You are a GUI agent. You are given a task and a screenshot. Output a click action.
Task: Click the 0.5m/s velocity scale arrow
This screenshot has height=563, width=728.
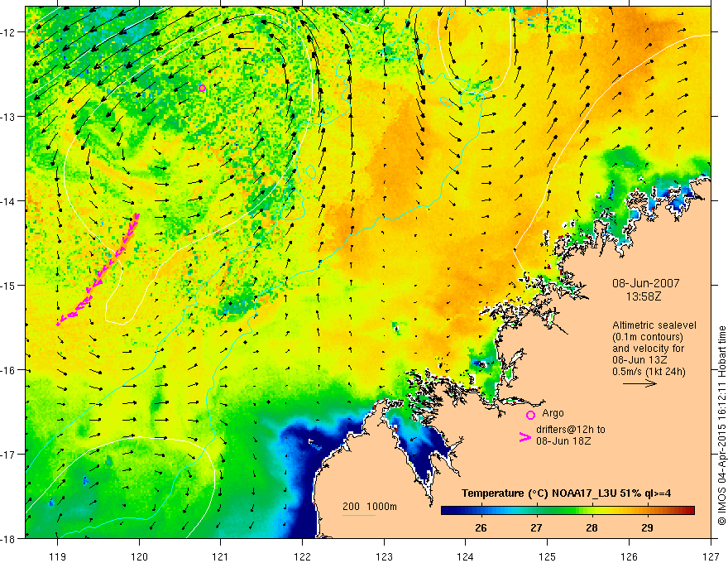click(x=639, y=383)
